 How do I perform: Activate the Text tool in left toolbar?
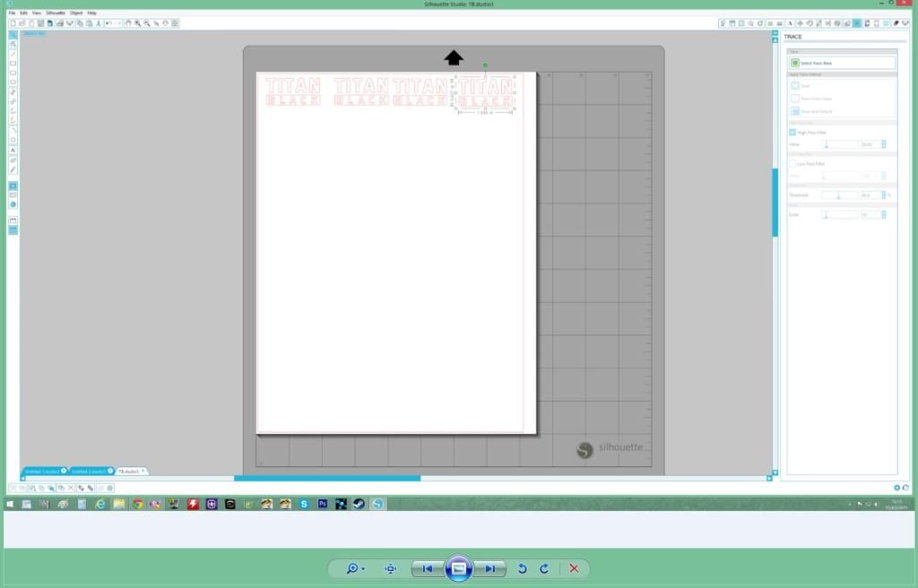13,150
